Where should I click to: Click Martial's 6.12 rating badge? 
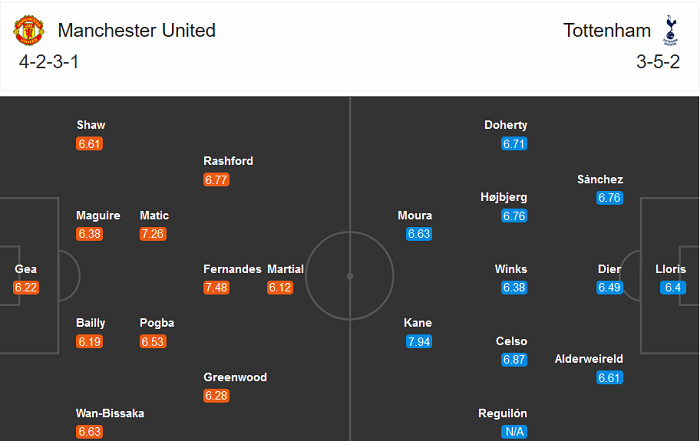point(281,288)
